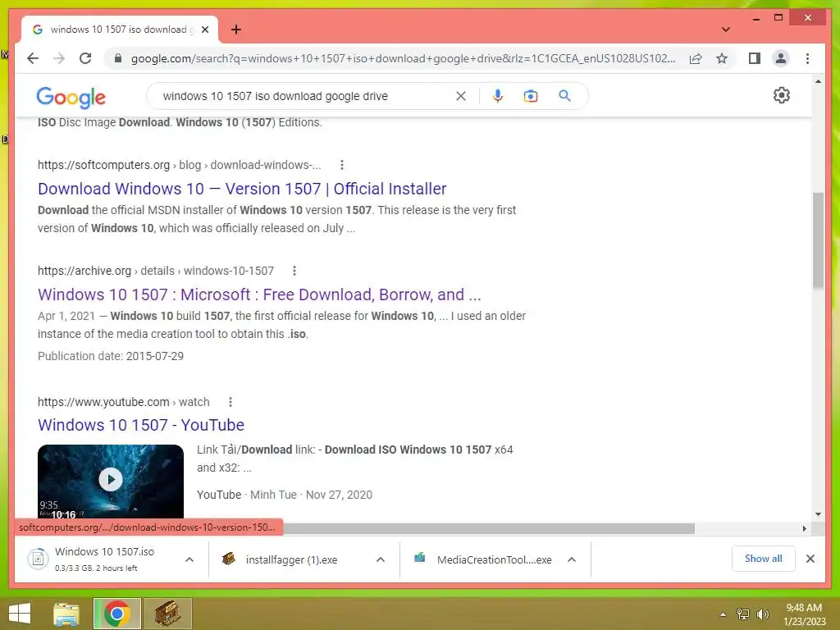
Task: Open Download Windows 10 Version 1507 Official Installer
Action: pyautogui.click(x=242, y=189)
